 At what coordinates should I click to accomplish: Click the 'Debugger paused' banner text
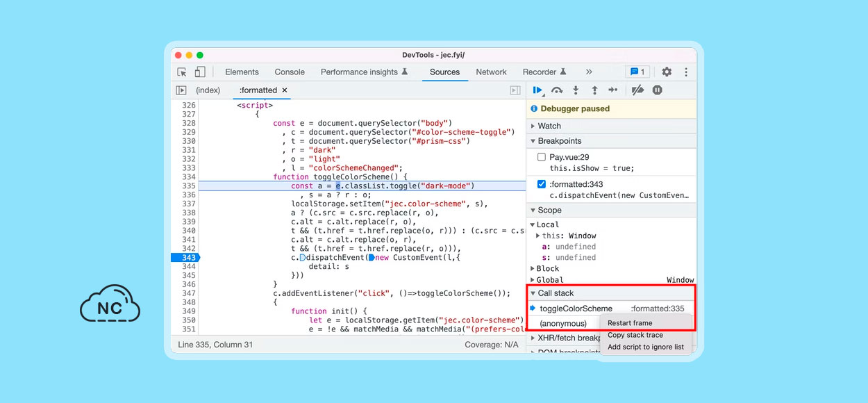click(575, 109)
